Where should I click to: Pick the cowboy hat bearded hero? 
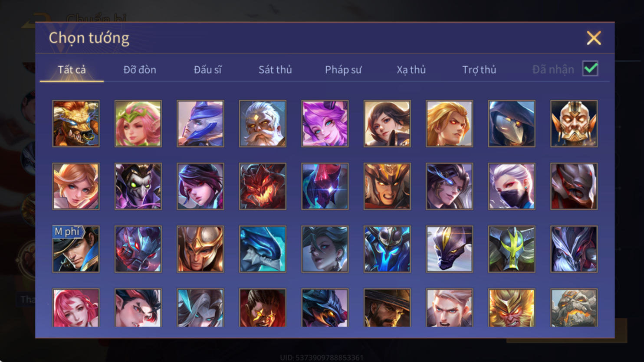[387, 307]
